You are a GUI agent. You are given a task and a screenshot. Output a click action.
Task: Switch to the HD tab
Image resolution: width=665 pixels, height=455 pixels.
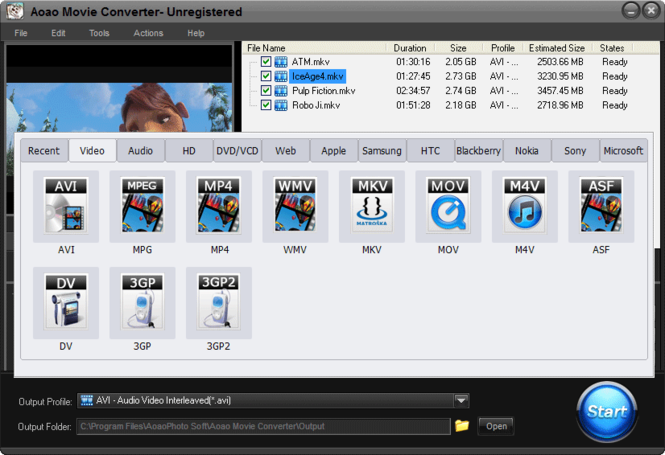189,151
